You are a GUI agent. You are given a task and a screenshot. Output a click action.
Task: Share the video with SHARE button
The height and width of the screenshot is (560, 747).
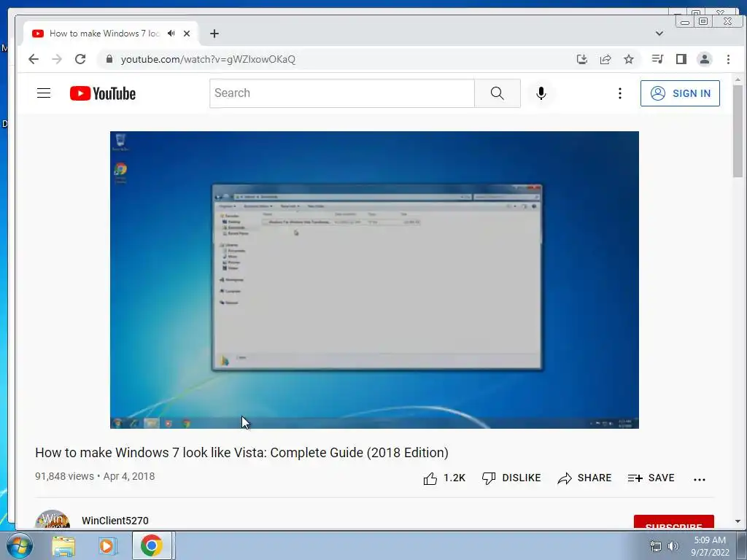point(584,478)
